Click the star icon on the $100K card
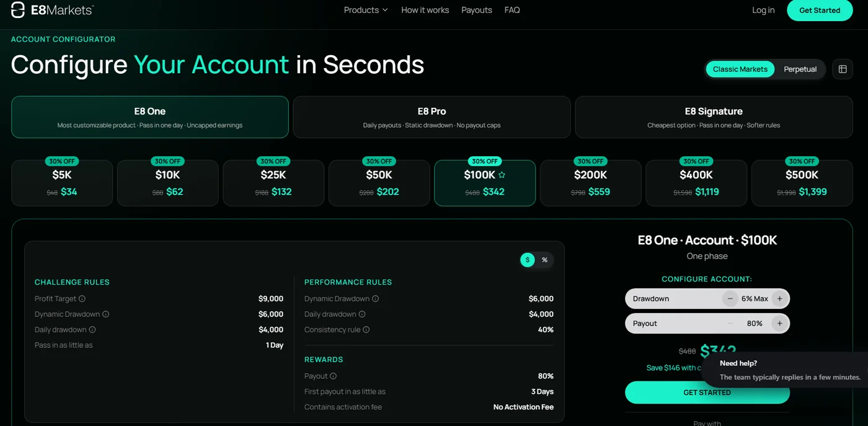 click(x=502, y=175)
